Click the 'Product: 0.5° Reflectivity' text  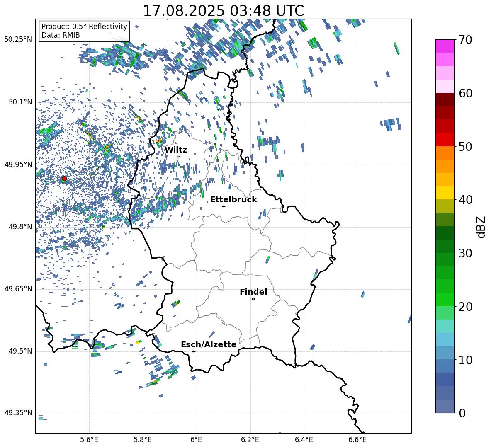click(x=84, y=27)
